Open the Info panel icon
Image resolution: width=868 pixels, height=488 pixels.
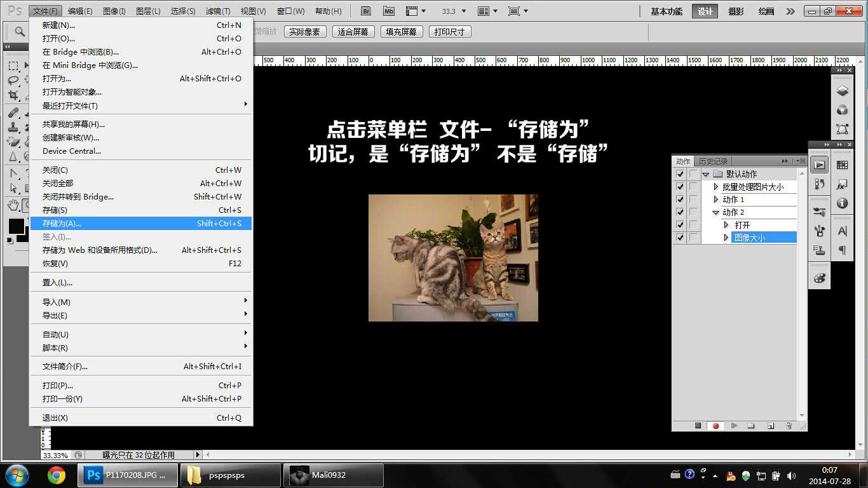[x=842, y=203]
